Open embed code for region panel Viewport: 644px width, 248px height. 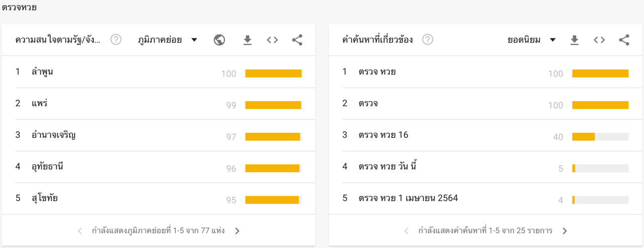272,40
